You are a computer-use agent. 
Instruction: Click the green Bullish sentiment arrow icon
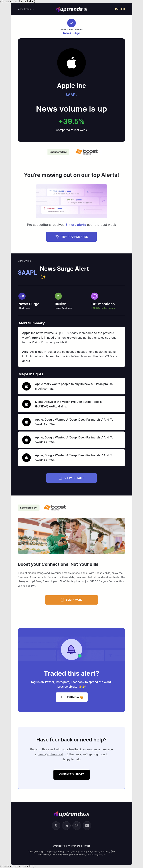coord(58,296)
